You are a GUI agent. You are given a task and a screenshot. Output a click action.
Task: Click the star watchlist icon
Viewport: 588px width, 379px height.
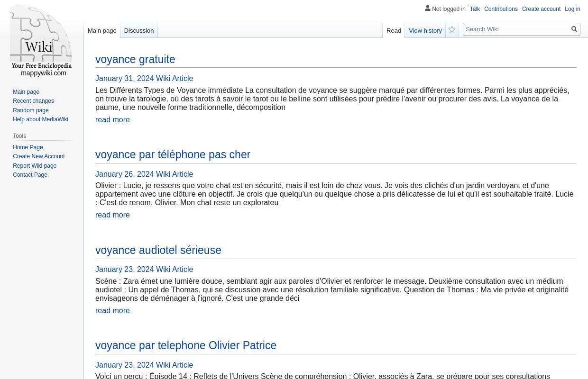(x=452, y=30)
